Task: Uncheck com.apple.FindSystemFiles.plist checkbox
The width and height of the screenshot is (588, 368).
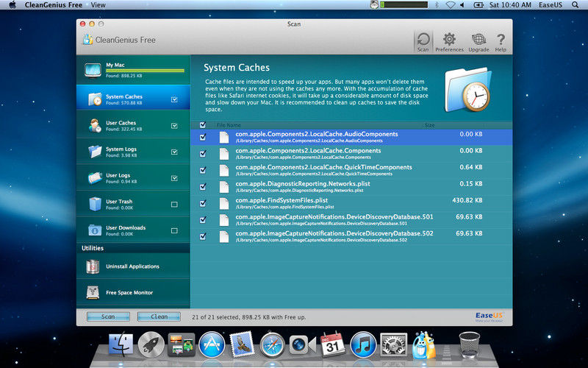Action: click(203, 203)
